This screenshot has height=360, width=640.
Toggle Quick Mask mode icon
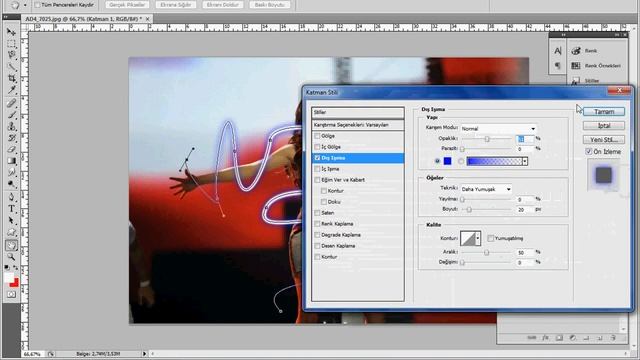(11, 294)
